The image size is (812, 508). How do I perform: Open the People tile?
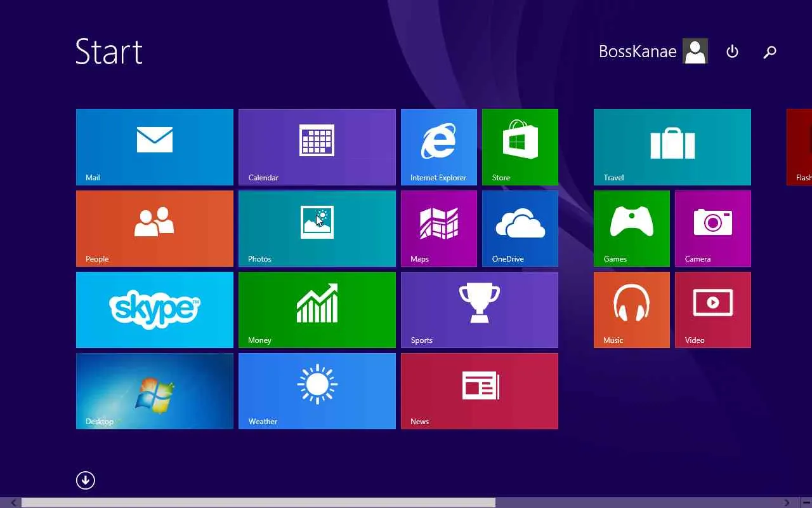click(155, 229)
